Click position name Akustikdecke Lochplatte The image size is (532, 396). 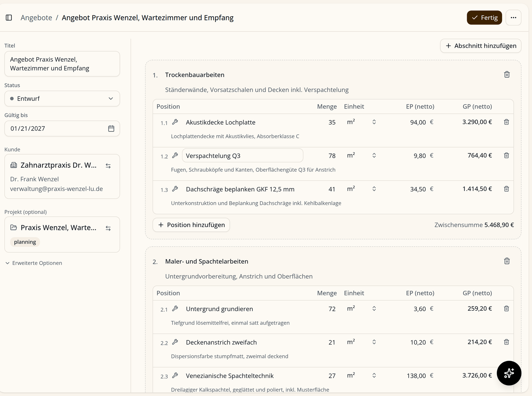[x=221, y=122]
